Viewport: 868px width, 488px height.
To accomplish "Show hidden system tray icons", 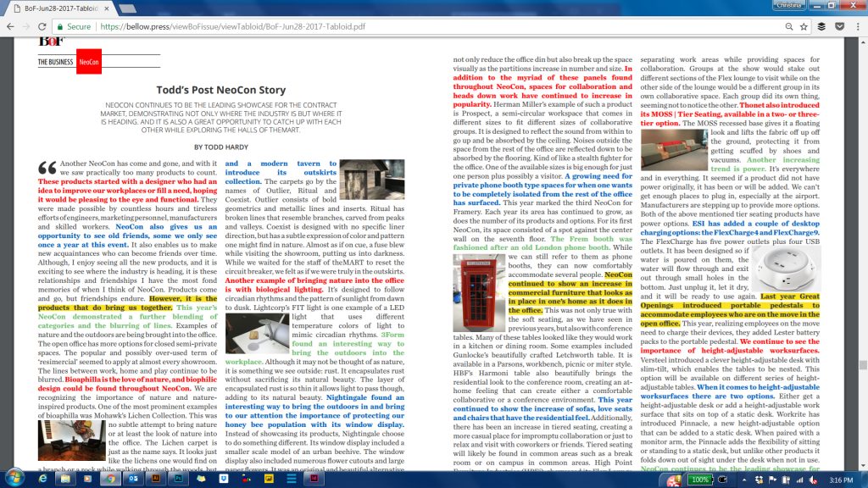I will coord(744,480).
